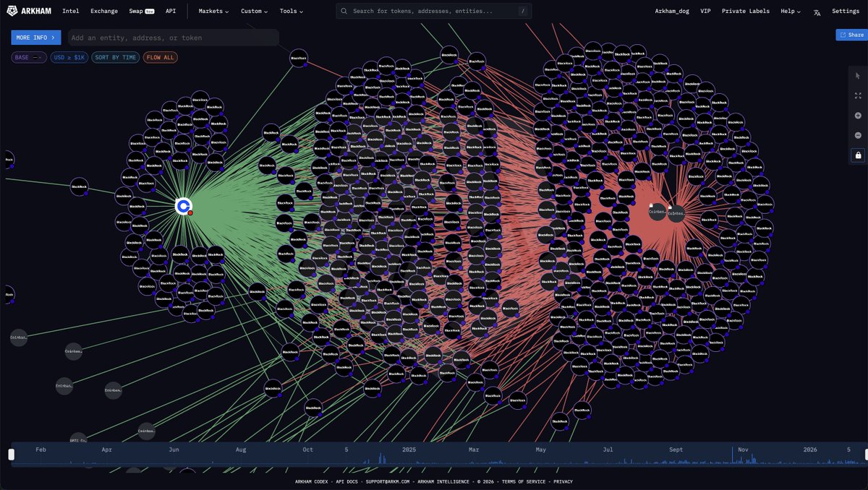Open Settings
Viewport: 868px width, 490px height.
[846, 12]
